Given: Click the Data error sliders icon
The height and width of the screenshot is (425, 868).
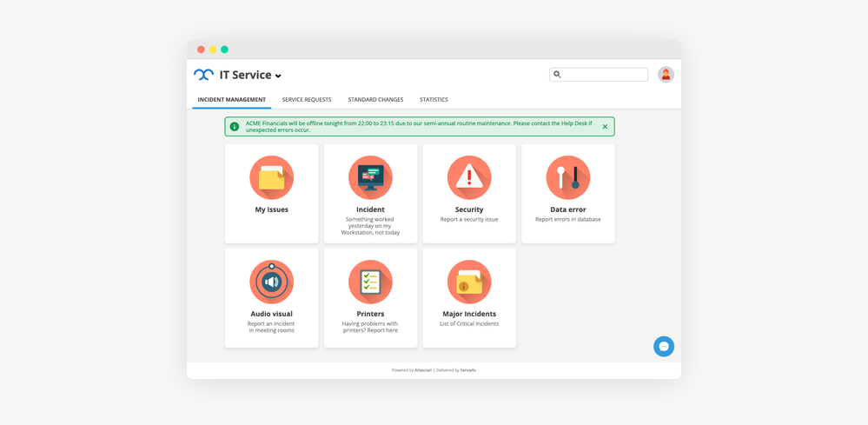Looking at the screenshot, I should coord(568,177).
